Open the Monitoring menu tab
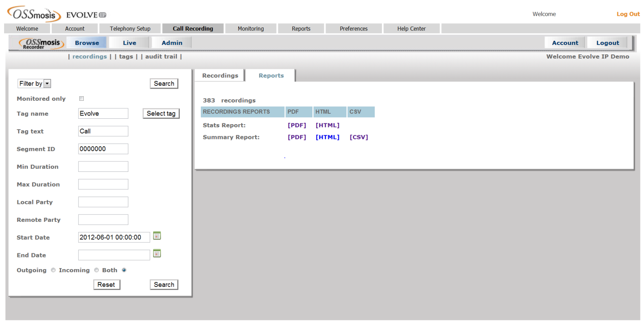Image resolution: width=644 pixels, height=328 pixels. click(250, 29)
